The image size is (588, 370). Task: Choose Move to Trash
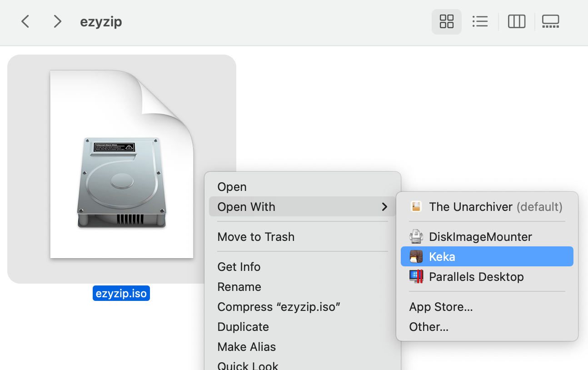point(256,237)
